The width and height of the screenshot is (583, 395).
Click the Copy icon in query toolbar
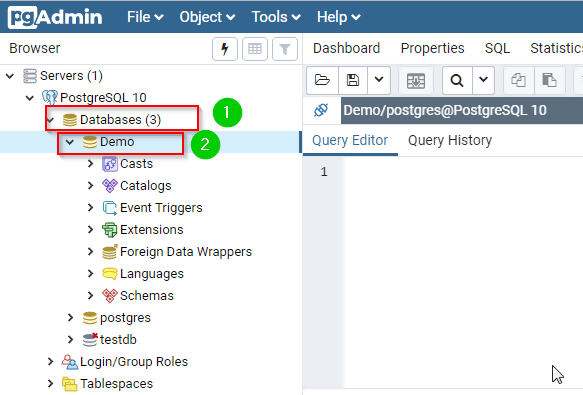518,80
